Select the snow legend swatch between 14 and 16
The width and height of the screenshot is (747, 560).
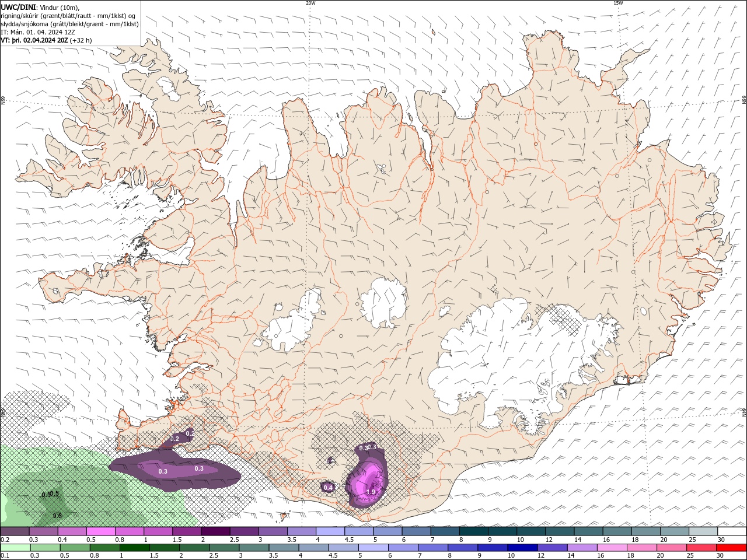[588, 531]
